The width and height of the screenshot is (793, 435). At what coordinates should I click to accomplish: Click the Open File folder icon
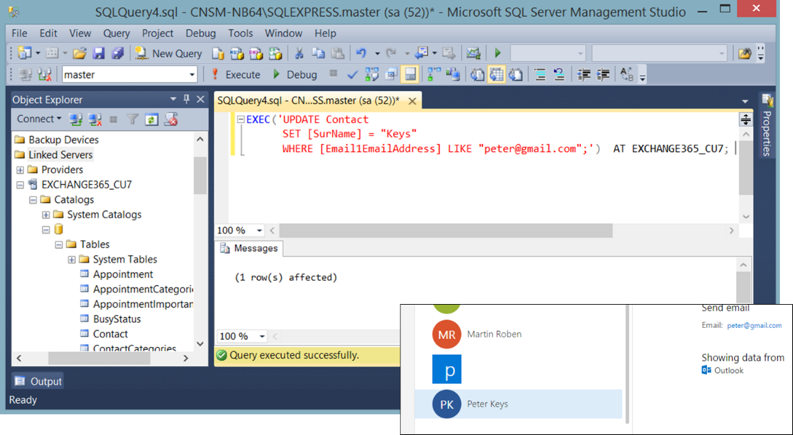point(79,53)
